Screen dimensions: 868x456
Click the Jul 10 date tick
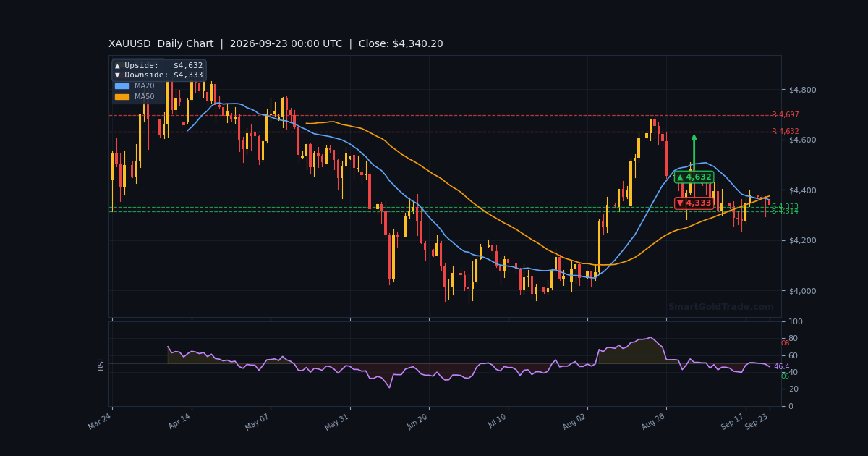pos(497,422)
